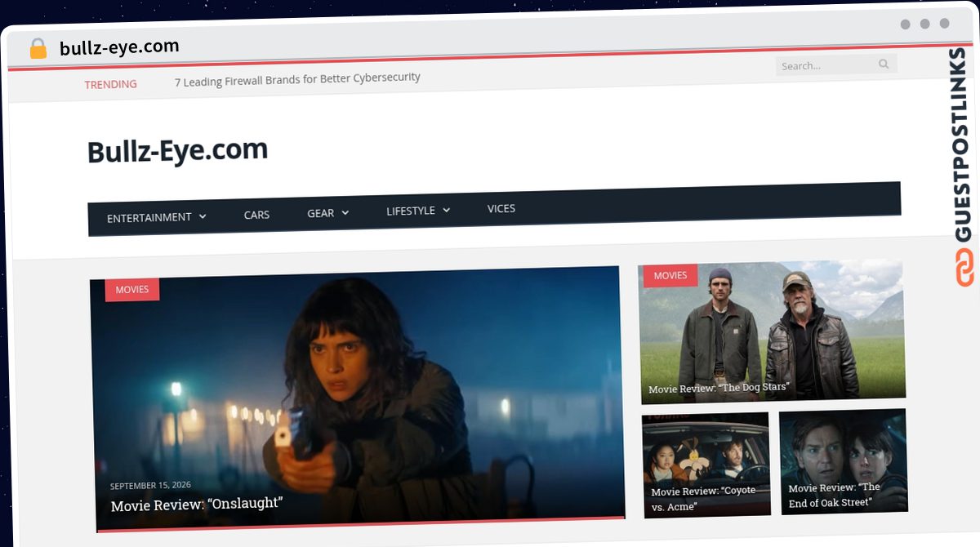The image size is (980, 547).
Task: Click the Movies tag on Dog Stars image
Action: coord(670,275)
